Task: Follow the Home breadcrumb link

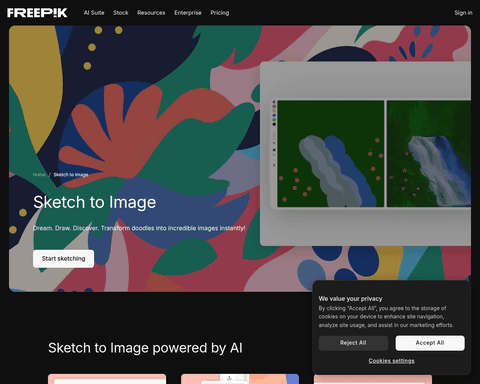Action: click(39, 175)
